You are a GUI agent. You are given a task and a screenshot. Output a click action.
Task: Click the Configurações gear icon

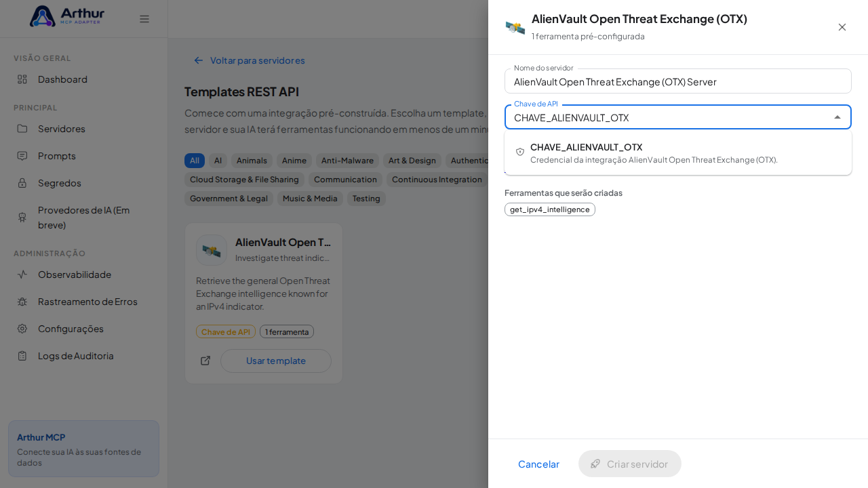(22, 329)
